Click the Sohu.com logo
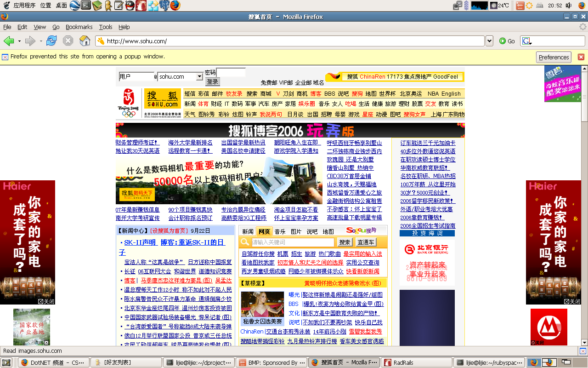This screenshot has height=368, width=588. pyautogui.click(x=162, y=99)
